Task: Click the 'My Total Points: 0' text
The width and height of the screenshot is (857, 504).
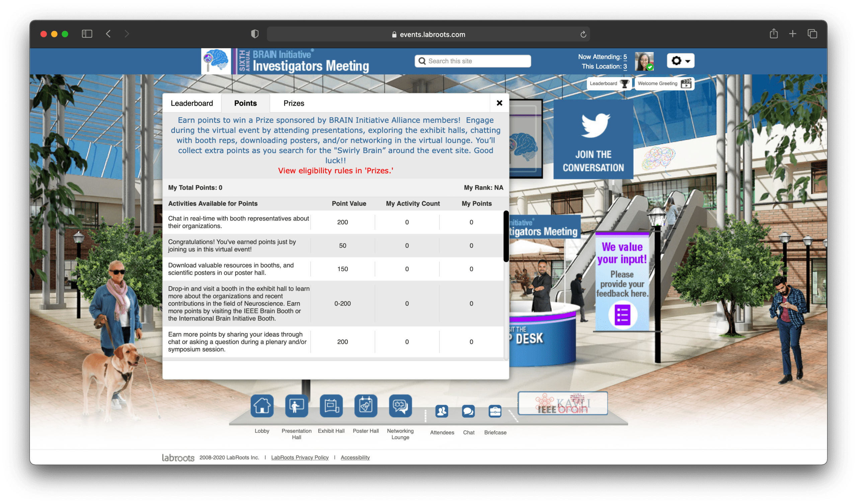Action: click(195, 188)
